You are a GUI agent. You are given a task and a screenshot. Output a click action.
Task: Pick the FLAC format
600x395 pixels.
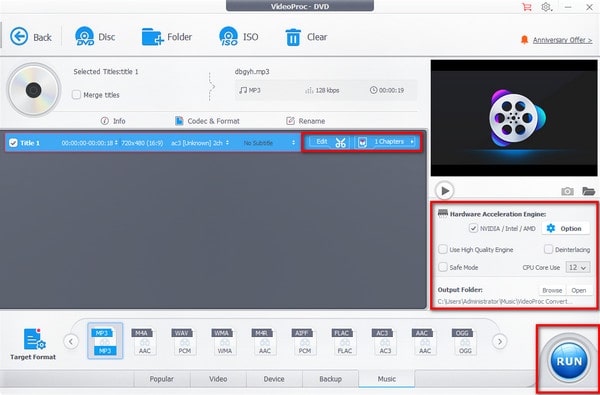coord(345,342)
